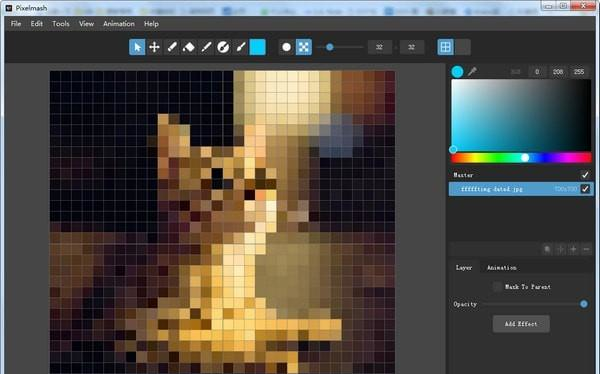Click the red value field showing 0
This screenshot has width=600, height=374.
click(537, 72)
